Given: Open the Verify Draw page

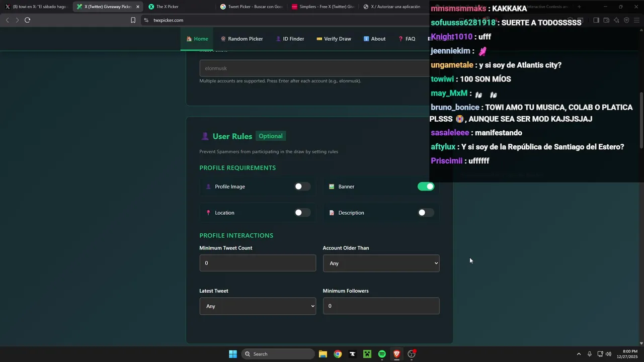Looking at the screenshot, I should [x=334, y=39].
